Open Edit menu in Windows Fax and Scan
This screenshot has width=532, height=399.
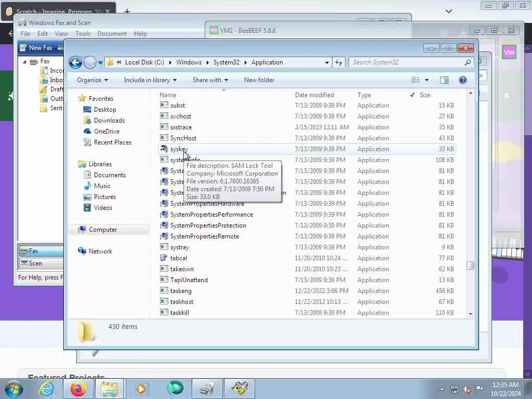coord(43,34)
